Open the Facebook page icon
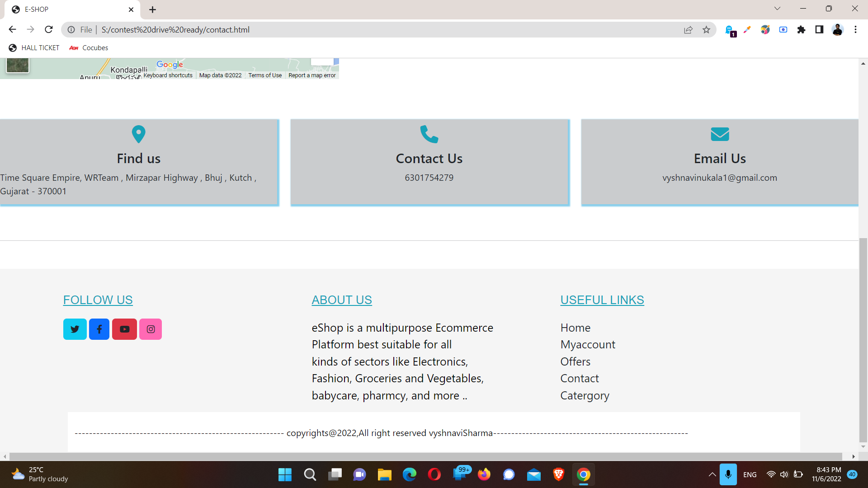Screen dimensions: 868x488 [99, 329]
